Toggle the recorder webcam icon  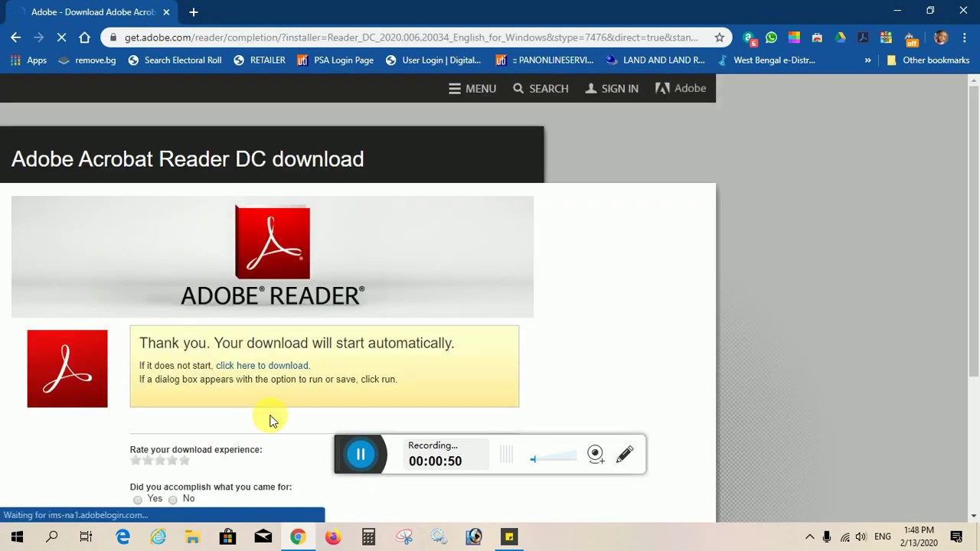[596, 455]
